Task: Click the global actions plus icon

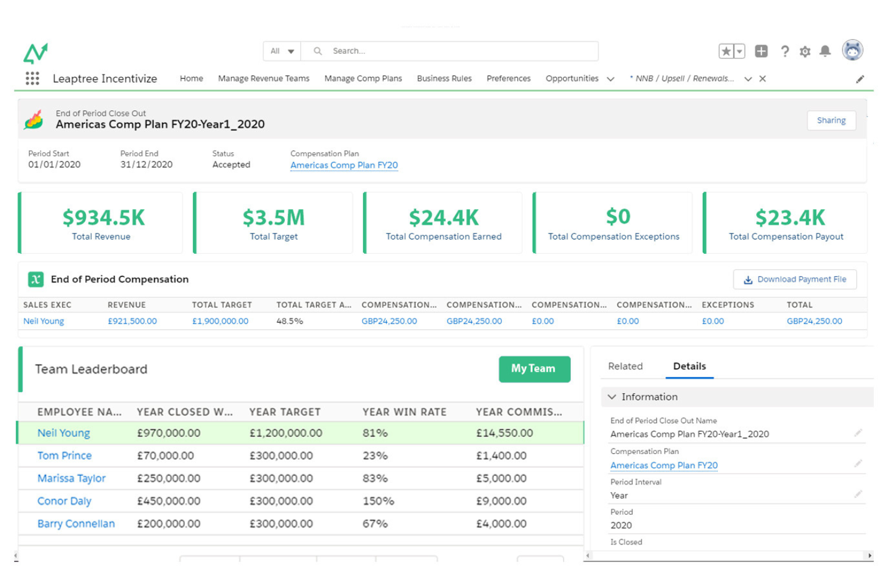Action: pyautogui.click(x=761, y=51)
